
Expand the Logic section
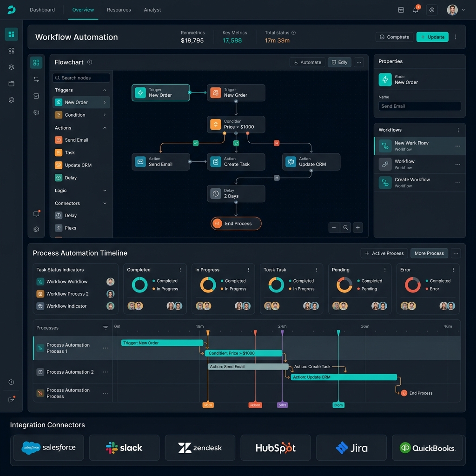coord(105,191)
